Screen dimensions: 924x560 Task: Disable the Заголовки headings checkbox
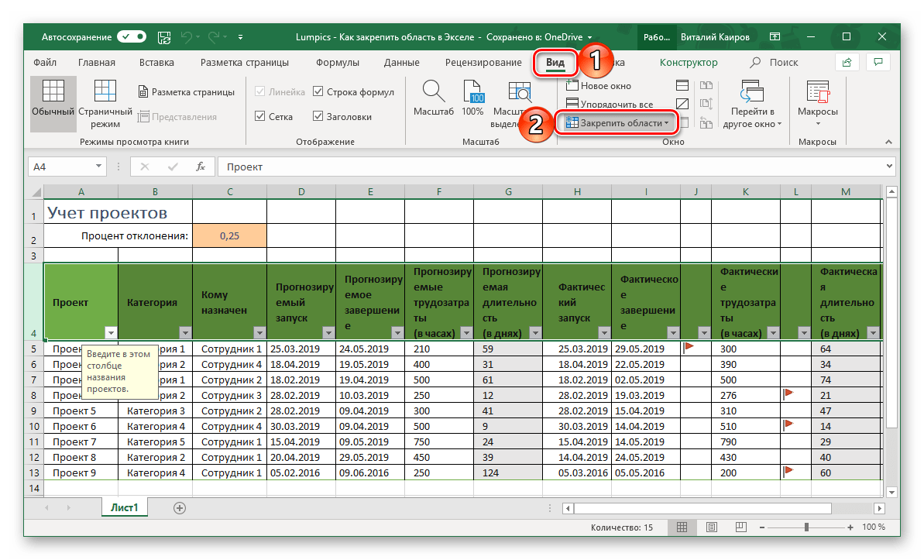click(318, 117)
